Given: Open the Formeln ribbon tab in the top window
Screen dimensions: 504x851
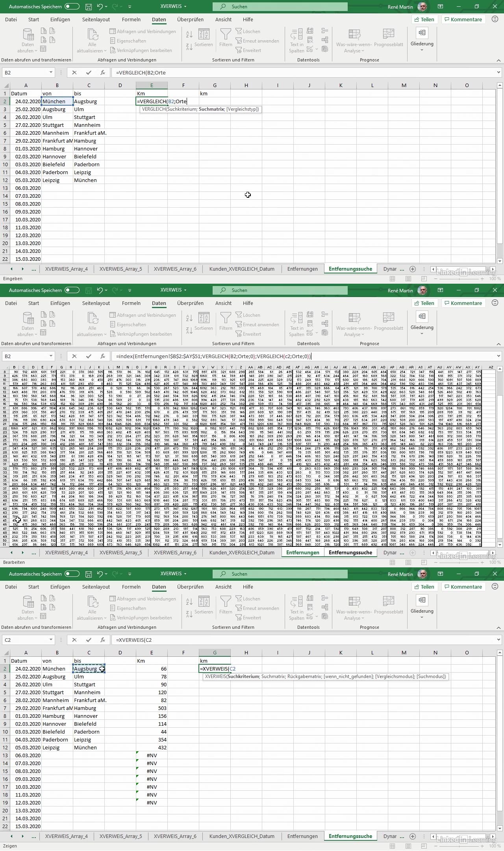Looking at the screenshot, I should click(x=131, y=20).
